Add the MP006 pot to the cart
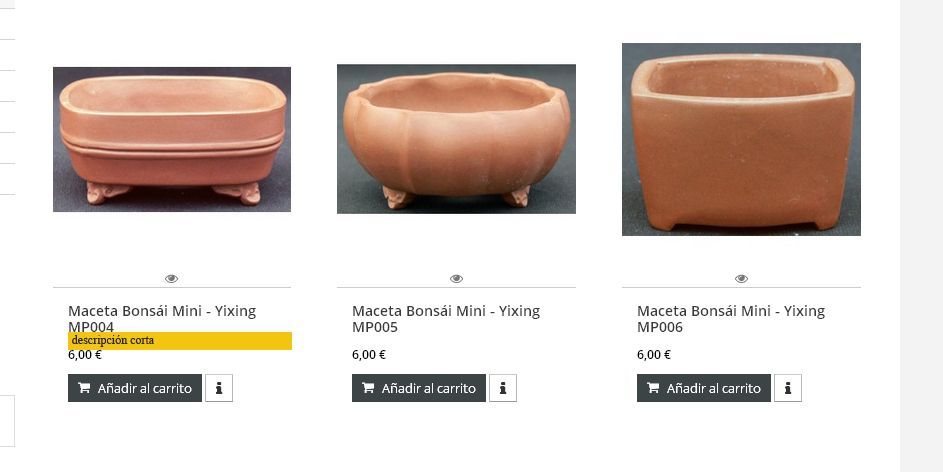 coord(704,388)
